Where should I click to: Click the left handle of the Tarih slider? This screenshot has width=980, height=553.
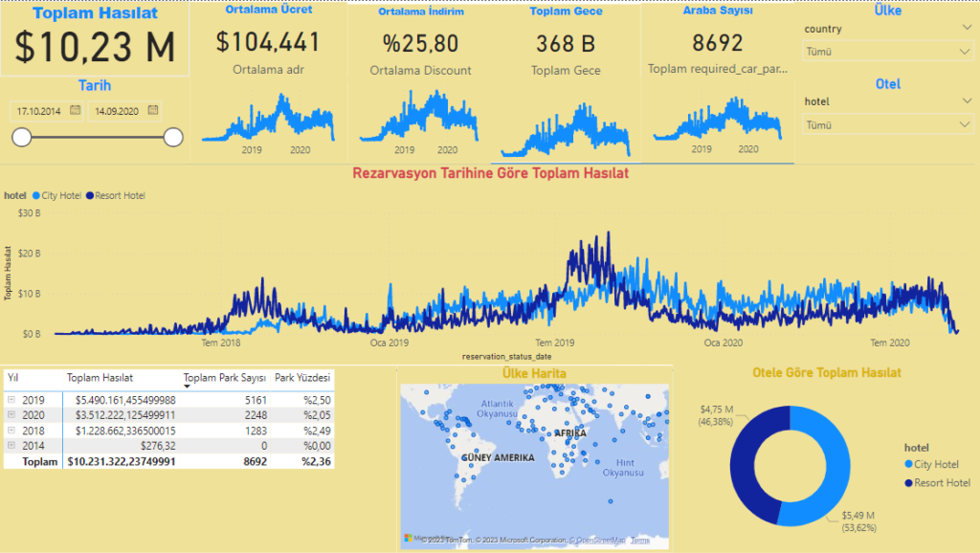click(21, 138)
